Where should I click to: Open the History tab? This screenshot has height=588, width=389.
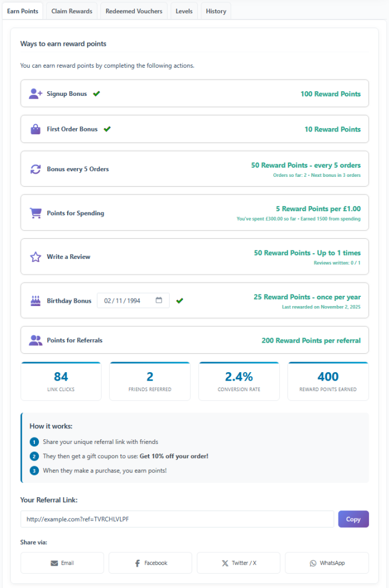(x=215, y=10)
